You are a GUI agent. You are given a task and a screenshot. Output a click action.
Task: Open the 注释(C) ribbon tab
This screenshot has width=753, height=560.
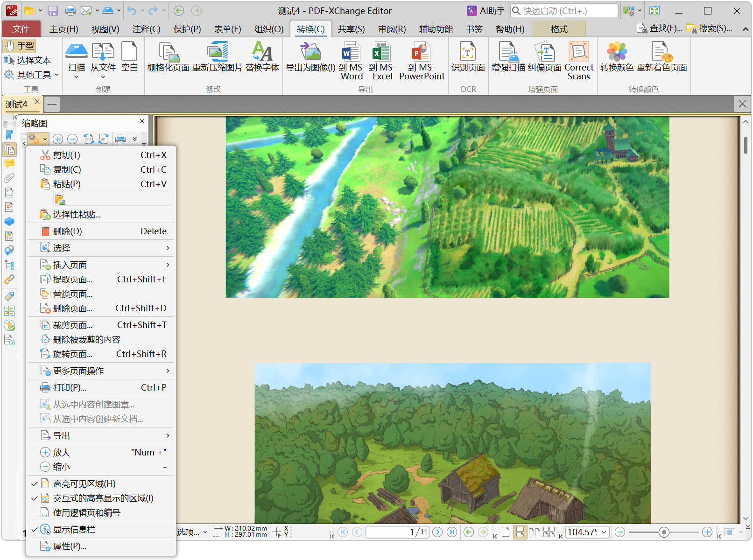pyautogui.click(x=146, y=29)
